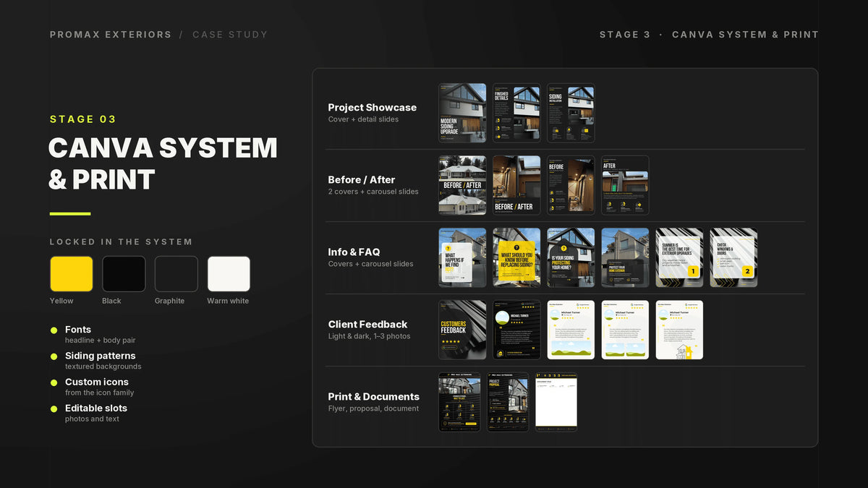Viewport: 868px width, 488px height.
Task: Select the Warm white color swatch
Action: point(229,274)
